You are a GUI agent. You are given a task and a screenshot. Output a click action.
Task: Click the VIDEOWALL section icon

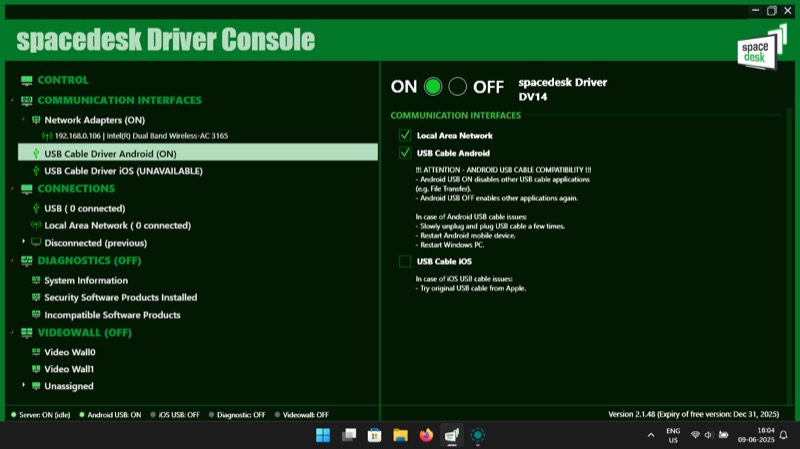(x=27, y=333)
